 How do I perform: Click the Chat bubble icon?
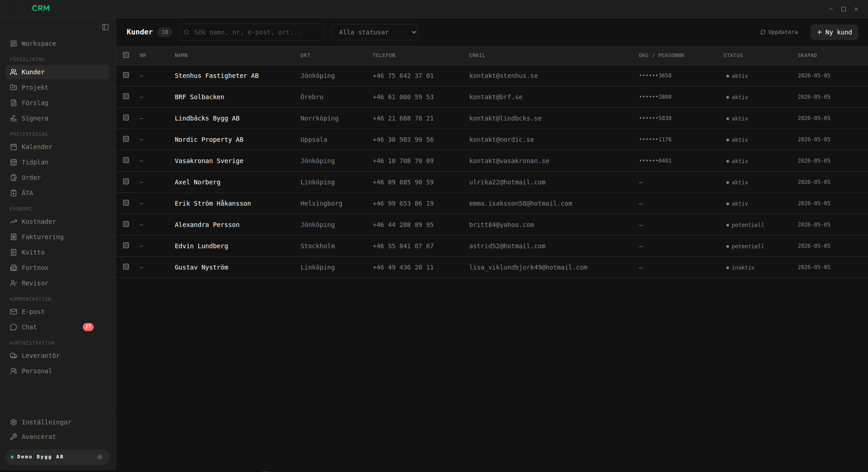click(14, 327)
